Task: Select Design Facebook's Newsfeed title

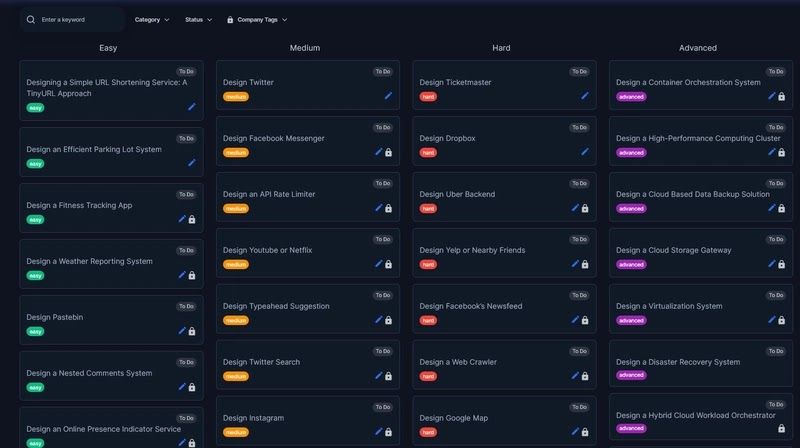Action: (470, 306)
